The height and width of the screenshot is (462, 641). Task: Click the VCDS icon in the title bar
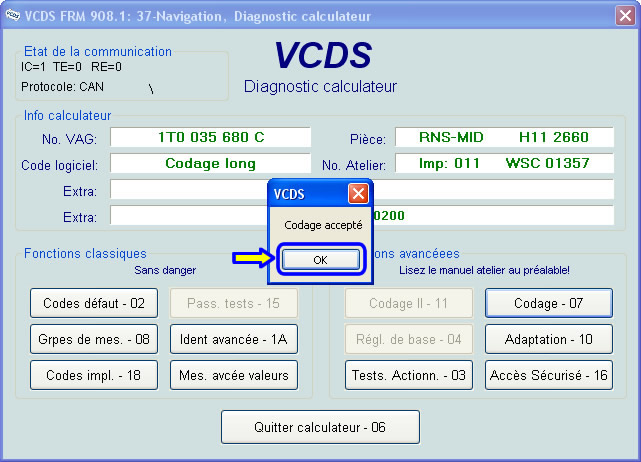[13, 16]
